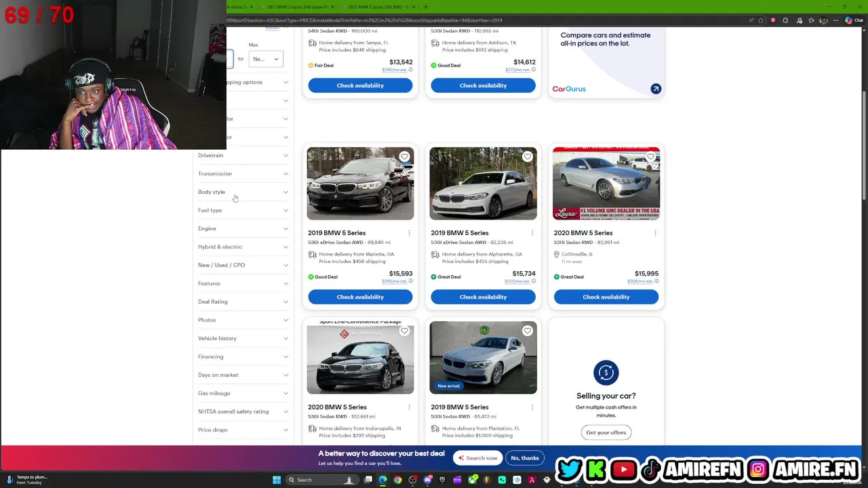Open the Windows Start menu
This screenshot has height=488, width=868.
pyautogui.click(x=277, y=480)
